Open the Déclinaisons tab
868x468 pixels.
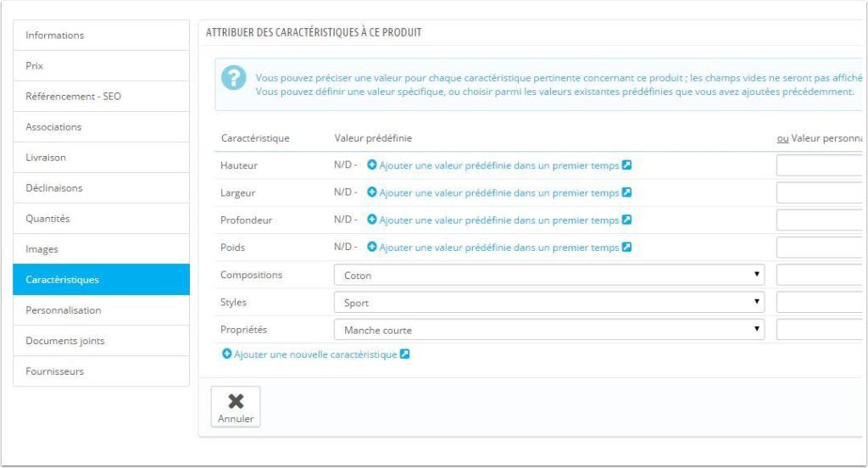[x=102, y=187]
